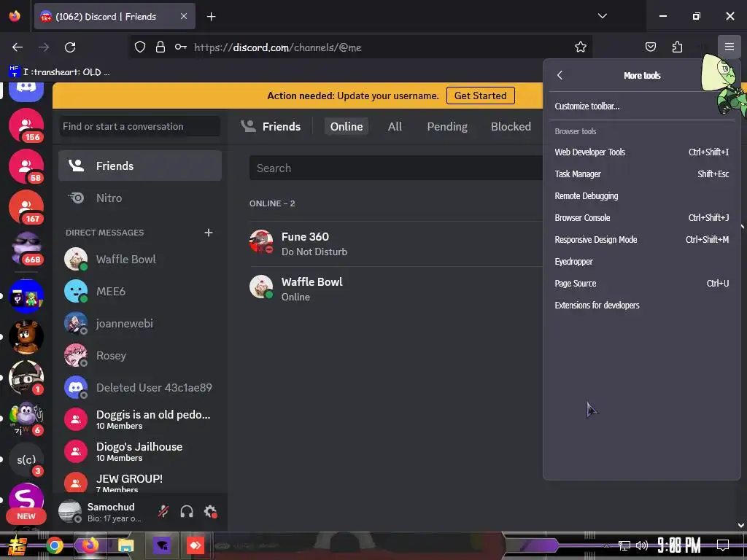
Task: Open Nitro page
Action: (x=140, y=198)
